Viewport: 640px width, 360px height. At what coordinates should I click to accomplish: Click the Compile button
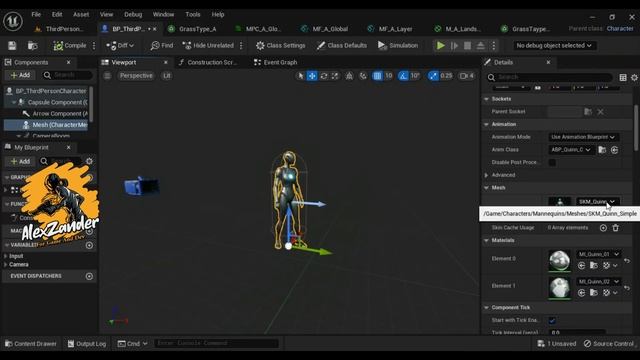[x=70, y=45]
